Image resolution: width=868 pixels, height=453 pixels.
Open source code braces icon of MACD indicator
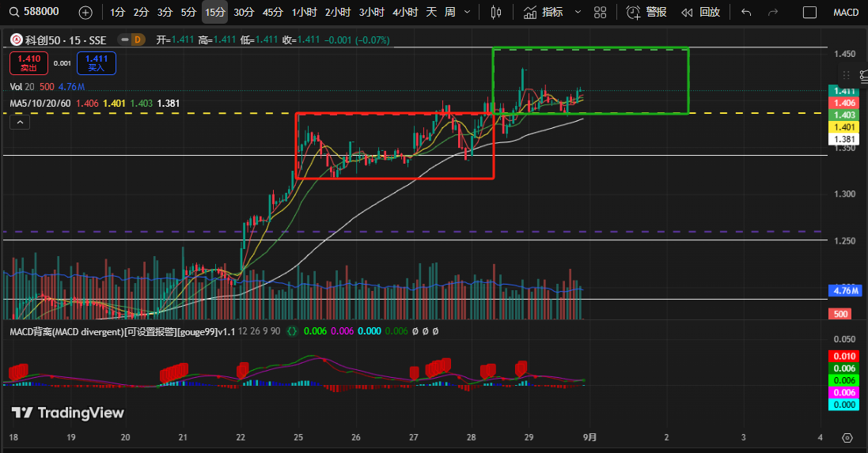pyautogui.click(x=292, y=331)
